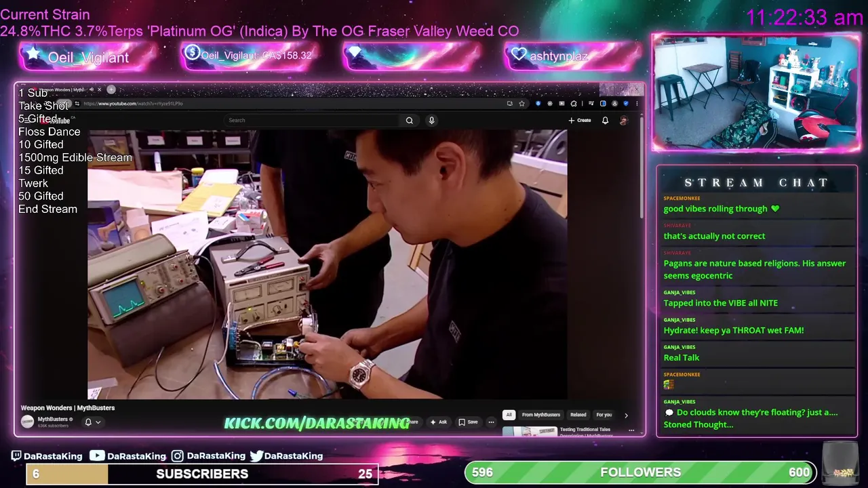Click the YouTube DaRastaKing social handle
The height and width of the screenshot is (488, 868).
tap(128, 456)
